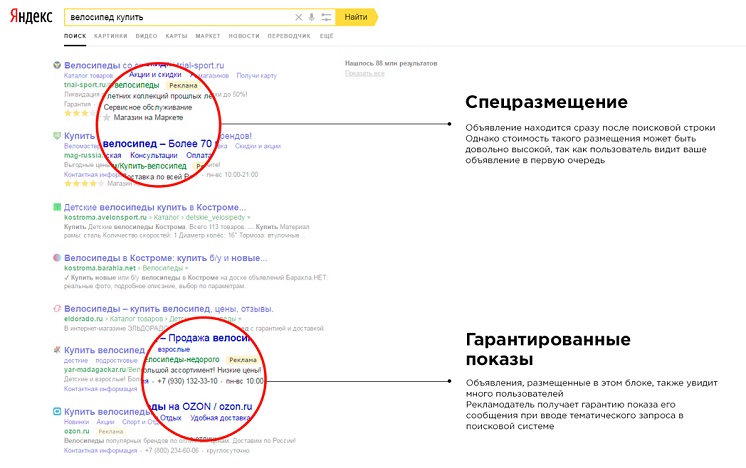Open the Маркет tab
Screen dimensions: 746x468
tap(208, 36)
